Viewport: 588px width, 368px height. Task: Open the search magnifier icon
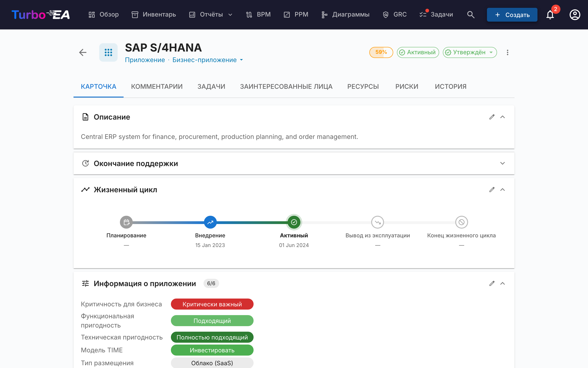(471, 14)
